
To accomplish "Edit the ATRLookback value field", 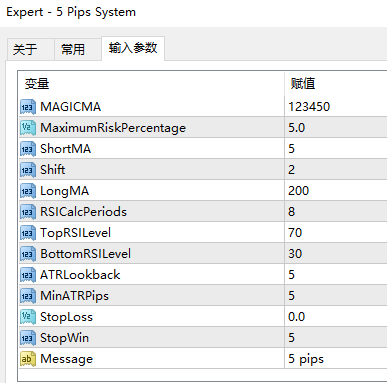I will click(x=336, y=275).
